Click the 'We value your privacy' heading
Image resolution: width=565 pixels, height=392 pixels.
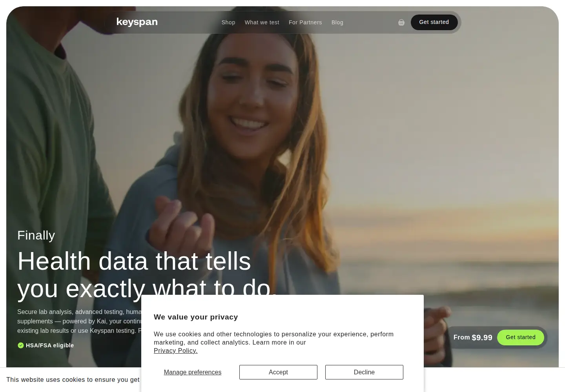[196, 317]
